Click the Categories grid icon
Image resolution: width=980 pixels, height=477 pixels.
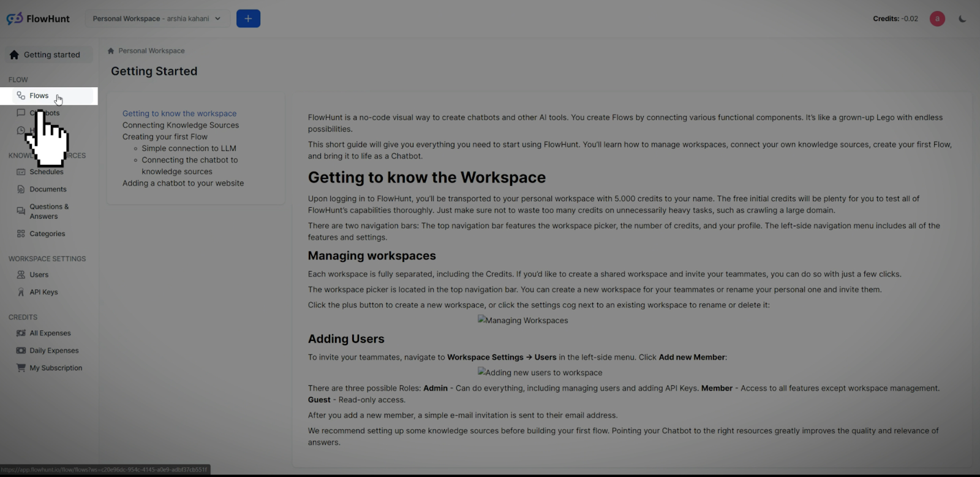pyautogui.click(x=21, y=234)
